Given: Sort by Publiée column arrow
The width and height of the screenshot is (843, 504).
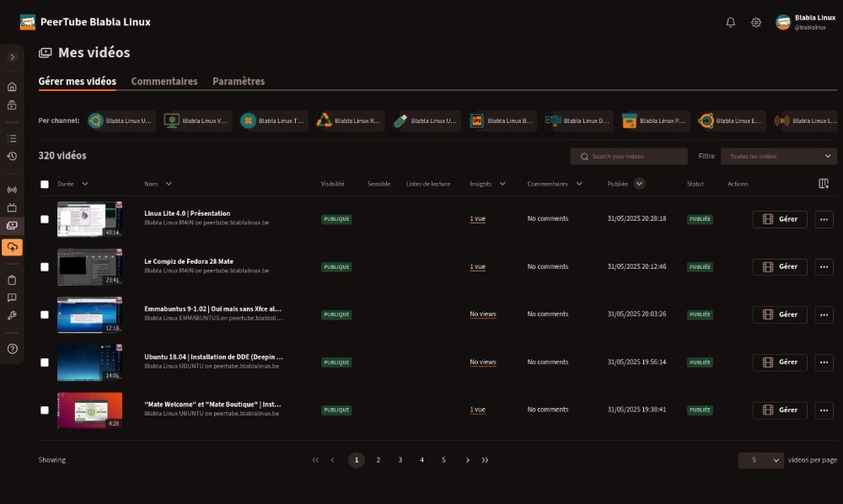Looking at the screenshot, I should pyautogui.click(x=639, y=184).
